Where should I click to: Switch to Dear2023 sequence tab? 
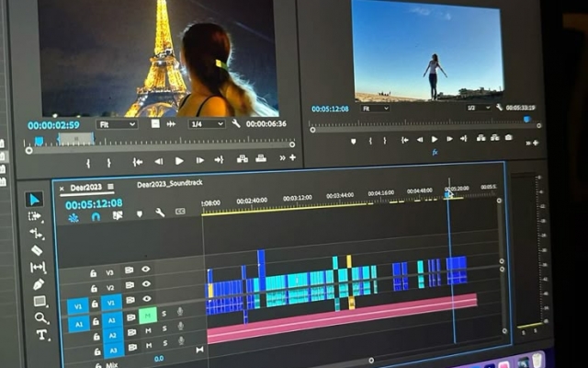coord(85,187)
